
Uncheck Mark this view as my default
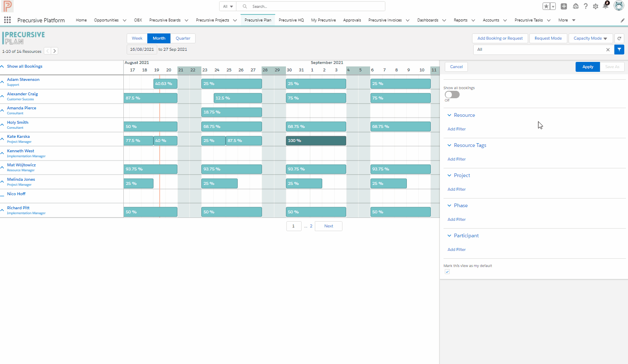447,272
